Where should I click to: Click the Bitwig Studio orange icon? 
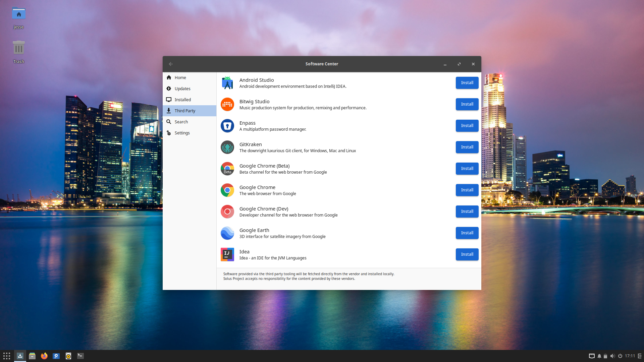(x=227, y=104)
